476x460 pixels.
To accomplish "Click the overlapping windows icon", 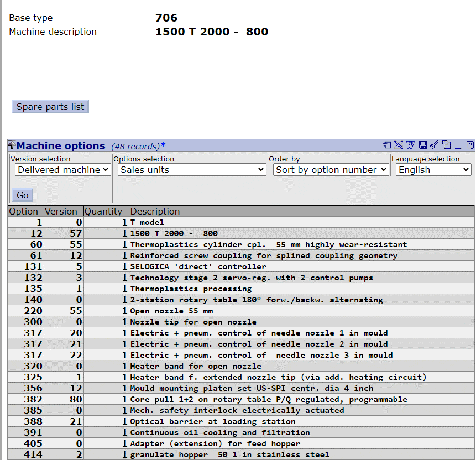I will (447, 145).
